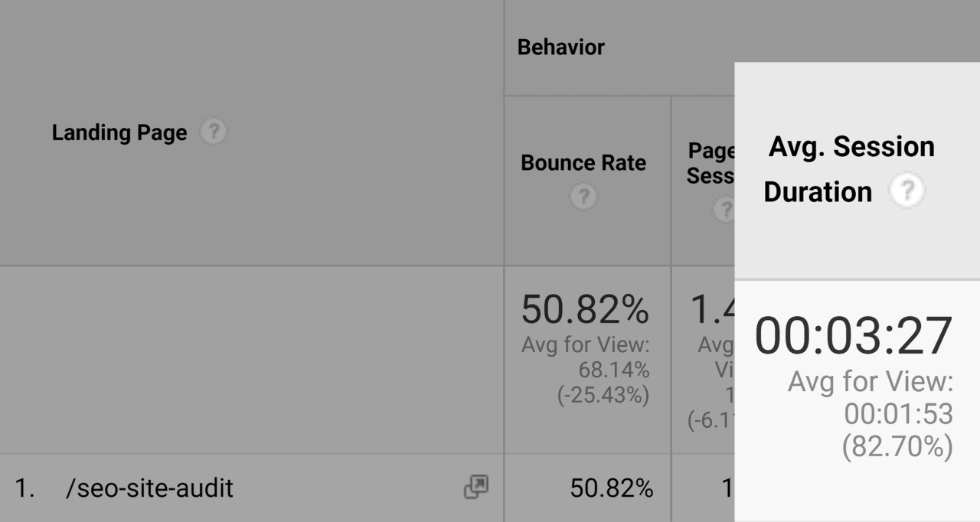This screenshot has width=980, height=522.
Task: Click the partially hidden Pages/Session help icon
Action: [x=724, y=209]
